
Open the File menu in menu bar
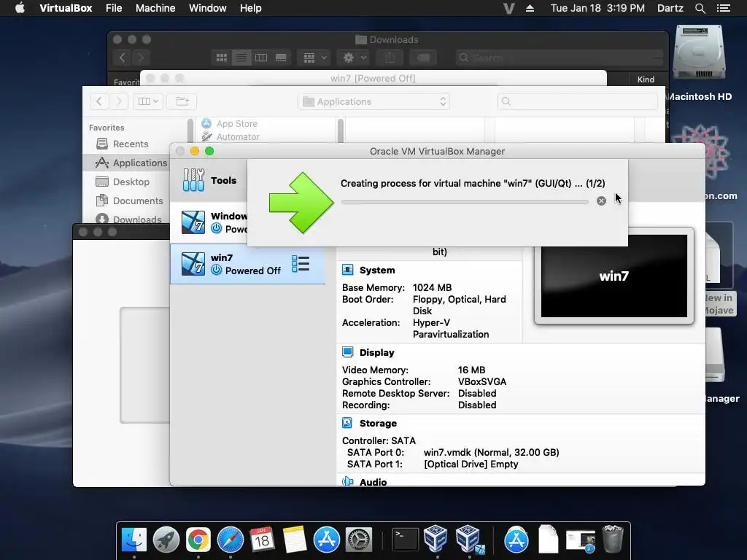(114, 8)
